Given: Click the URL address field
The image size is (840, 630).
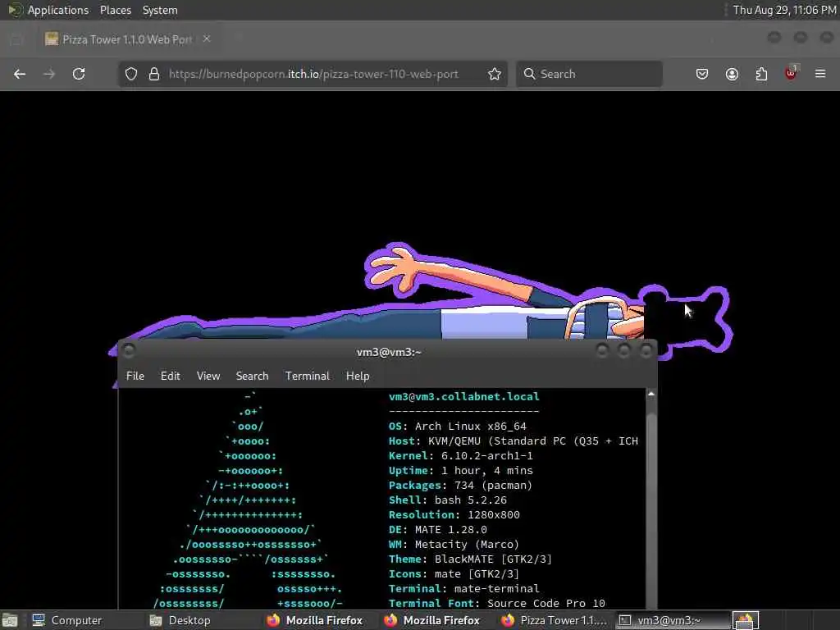Looking at the screenshot, I should (313, 74).
